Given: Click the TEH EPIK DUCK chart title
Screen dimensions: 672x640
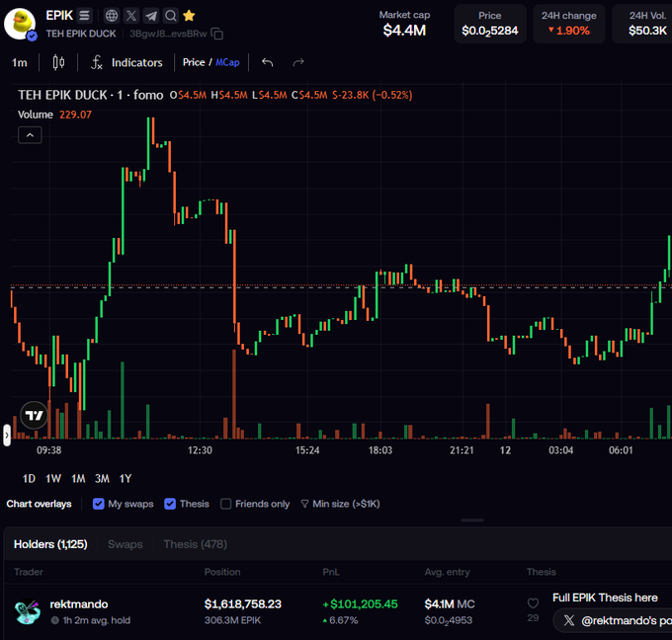Looking at the screenshot, I should [x=90, y=95].
